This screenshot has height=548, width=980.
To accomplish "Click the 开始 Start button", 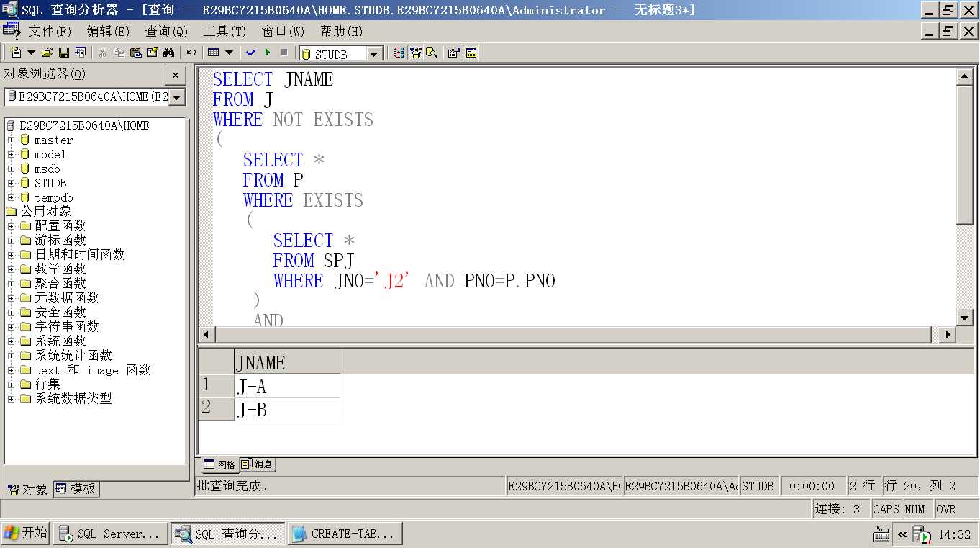I will pyautogui.click(x=25, y=534).
